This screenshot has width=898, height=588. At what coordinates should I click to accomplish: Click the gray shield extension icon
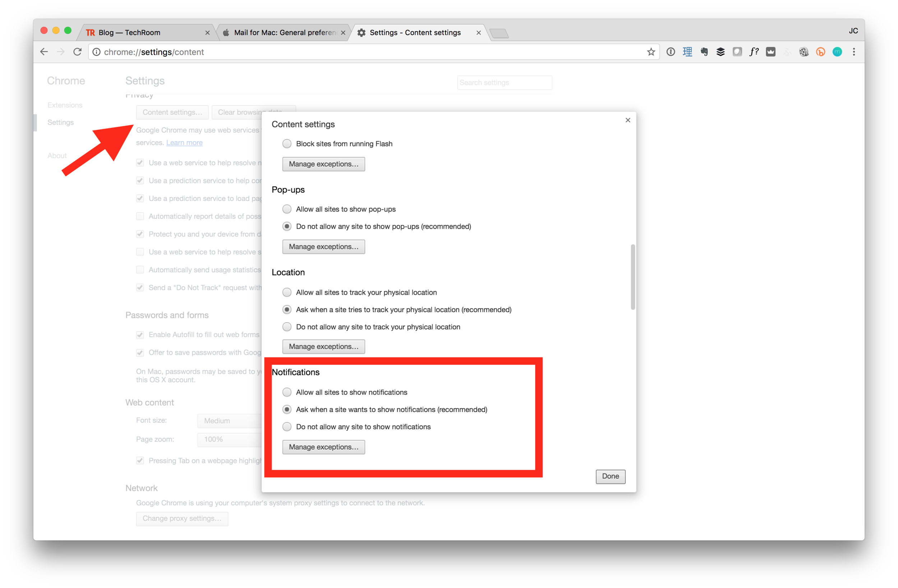737,52
